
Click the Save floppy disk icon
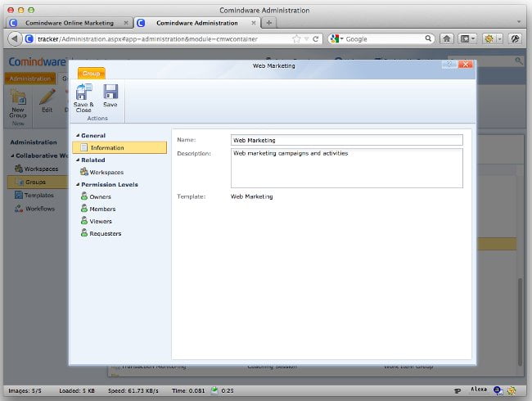(x=110, y=92)
